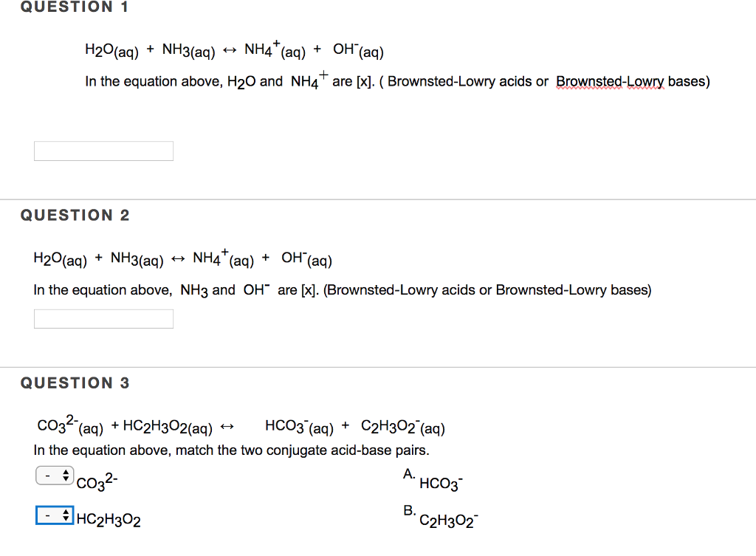This screenshot has height=556, width=756.
Task: Click the stepper arrows on the CO3²⁻ selector
Action: (65, 475)
